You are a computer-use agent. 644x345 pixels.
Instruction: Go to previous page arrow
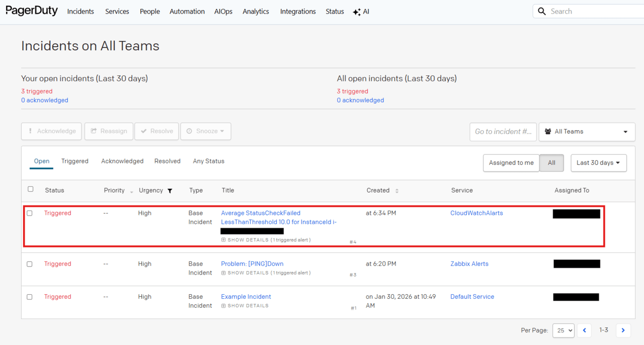click(584, 330)
